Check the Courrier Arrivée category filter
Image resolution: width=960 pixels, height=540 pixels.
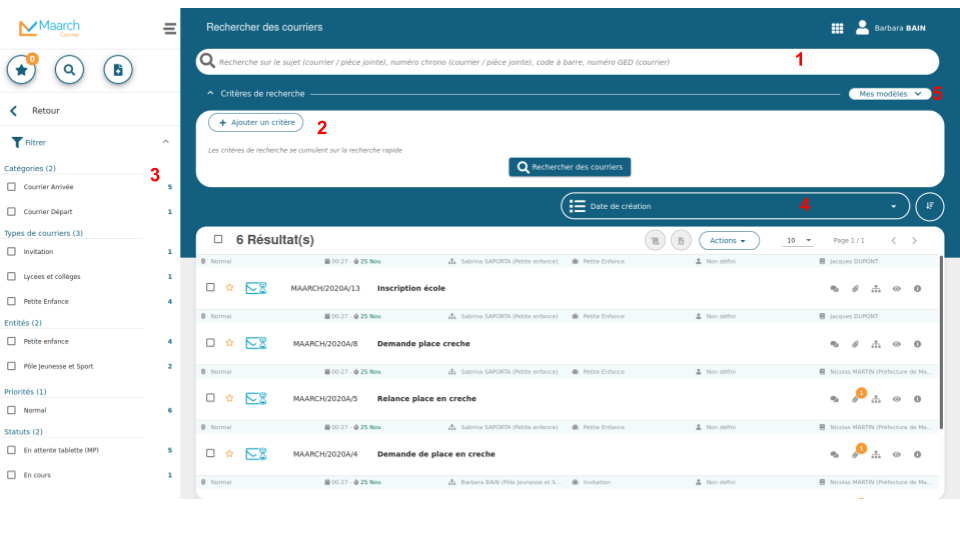(11, 187)
